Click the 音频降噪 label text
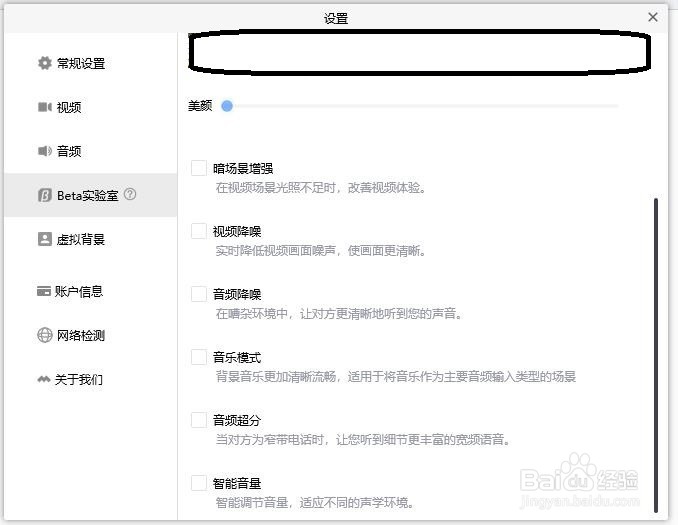The image size is (678, 525). coord(237,295)
